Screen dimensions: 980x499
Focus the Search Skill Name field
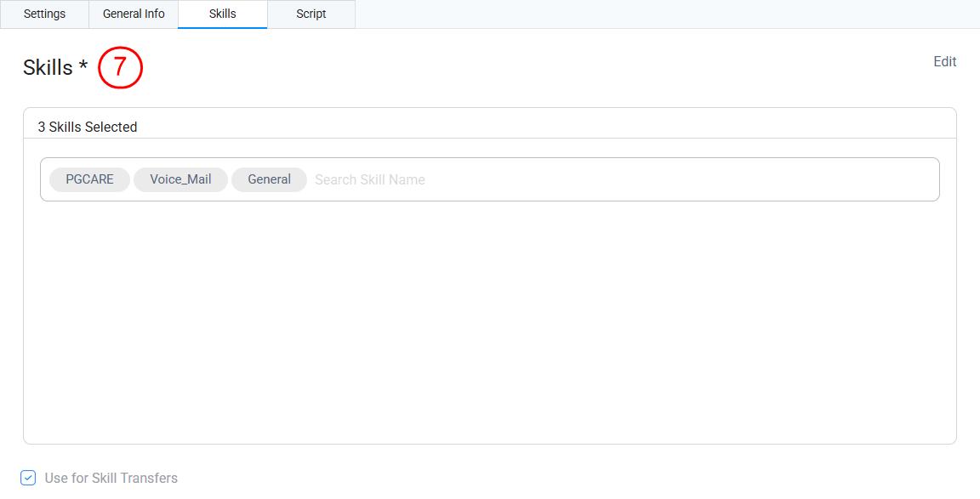pyautogui.click(x=370, y=179)
